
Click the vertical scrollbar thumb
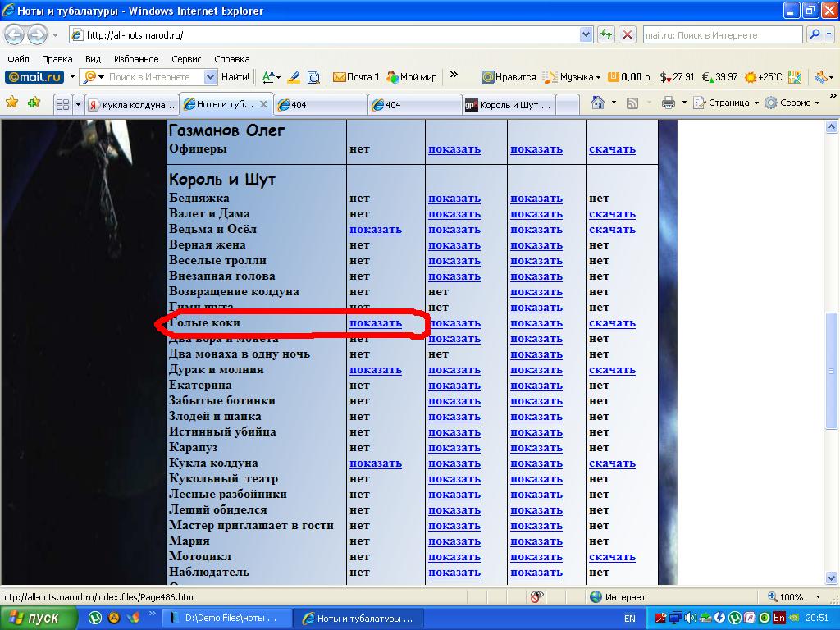(832, 370)
